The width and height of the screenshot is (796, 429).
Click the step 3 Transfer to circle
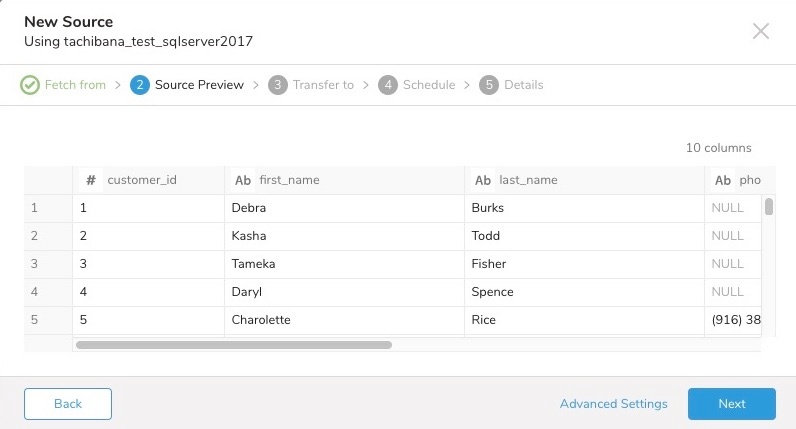pyautogui.click(x=278, y=85)
